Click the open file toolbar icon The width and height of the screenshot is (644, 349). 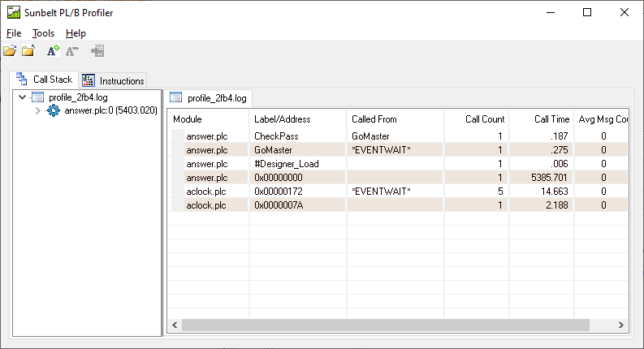(x=10, y=51)
